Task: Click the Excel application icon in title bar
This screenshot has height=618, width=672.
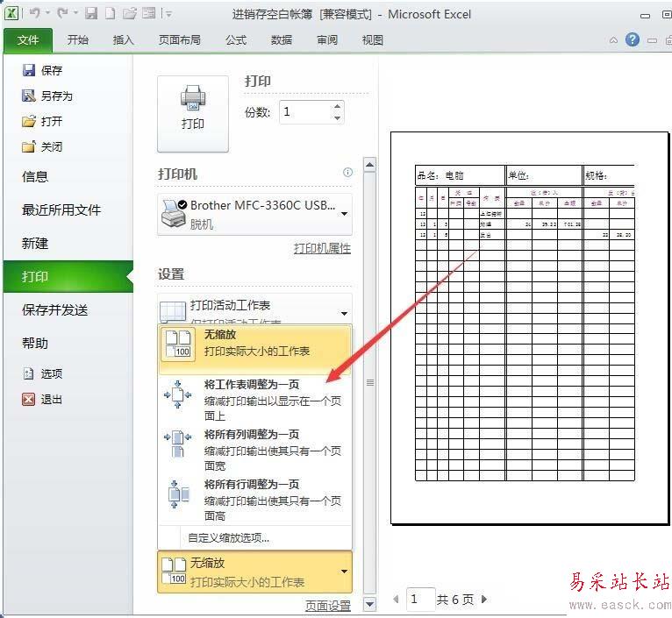Action: (x=11, y=13)
